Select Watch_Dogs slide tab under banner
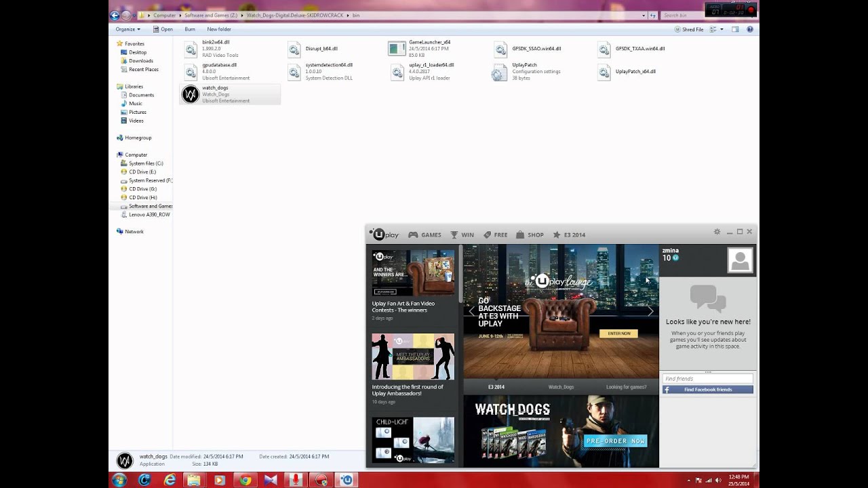The width and height of the screenshot is (868, 488). [561, 387]
